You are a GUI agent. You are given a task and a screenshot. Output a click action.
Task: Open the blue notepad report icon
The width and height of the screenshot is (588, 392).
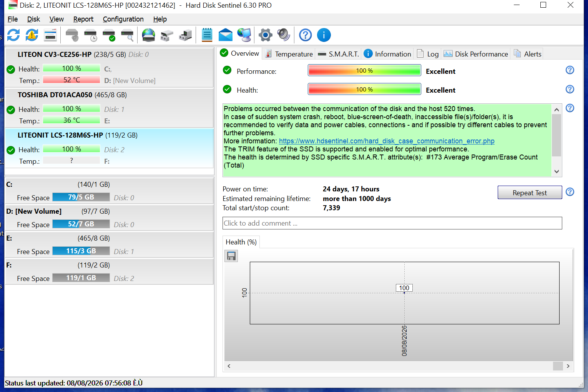click(207, 35)
